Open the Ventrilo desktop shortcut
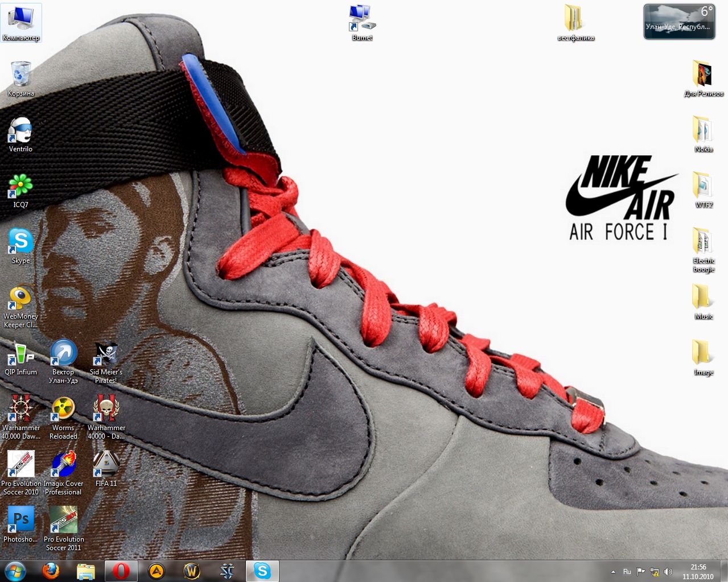The image size is (728, 582). click(x=20, y=132)
